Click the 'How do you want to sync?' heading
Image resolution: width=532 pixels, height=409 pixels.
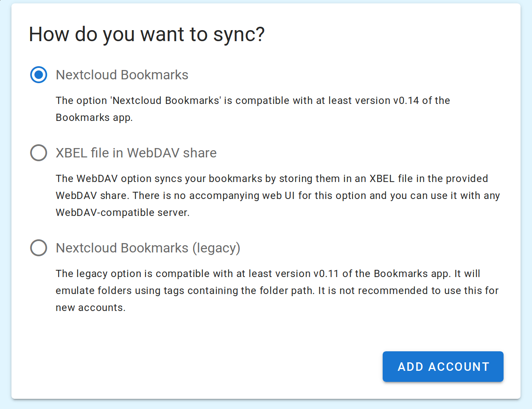coord(146,34)
